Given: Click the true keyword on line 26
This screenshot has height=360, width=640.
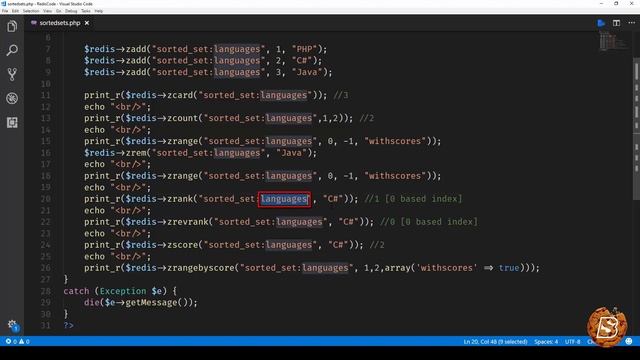Looking at the screenshot, I should point(509,268).
